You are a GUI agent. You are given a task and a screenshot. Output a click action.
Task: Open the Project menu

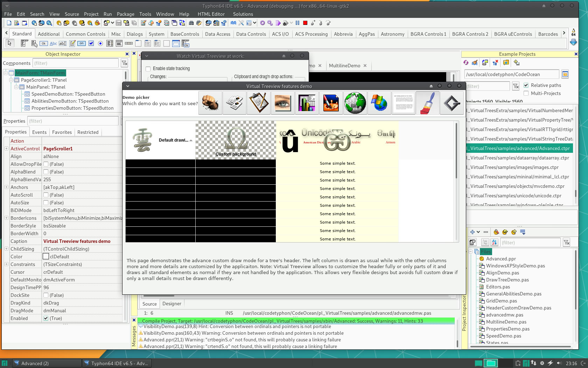[x=91, y=14]
